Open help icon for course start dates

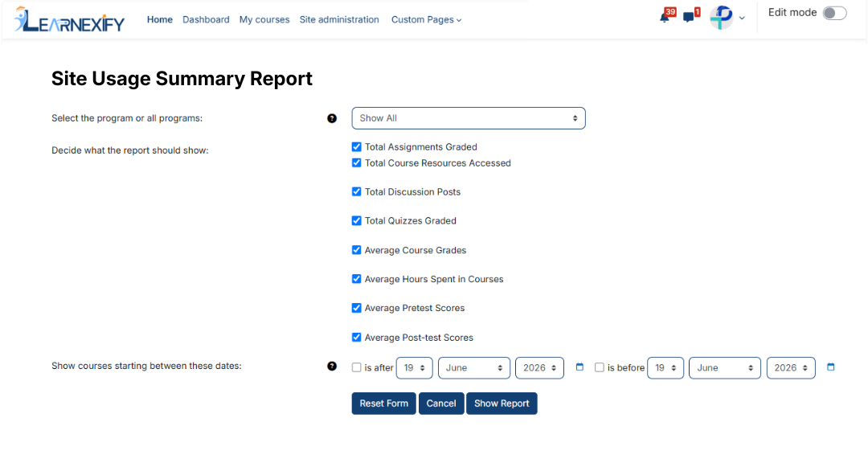pos(332,366)
